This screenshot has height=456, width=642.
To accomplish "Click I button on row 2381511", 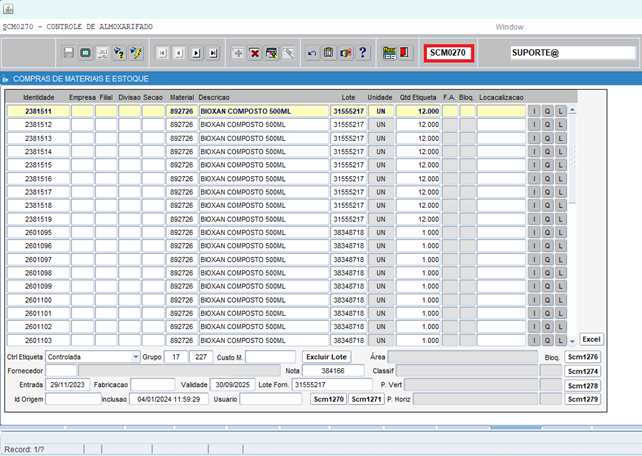I will pyautogui.click(x=534, y=111).
